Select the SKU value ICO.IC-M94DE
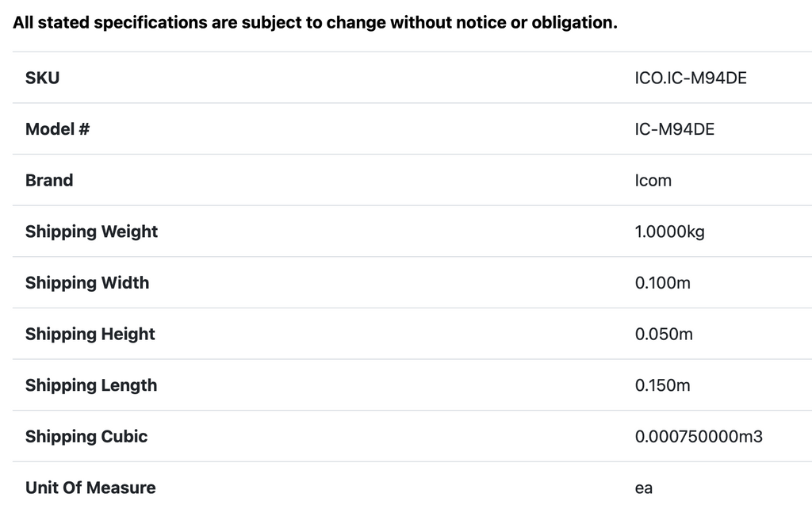The height and width of the screenshot is (528, 812). click(691, 78)
